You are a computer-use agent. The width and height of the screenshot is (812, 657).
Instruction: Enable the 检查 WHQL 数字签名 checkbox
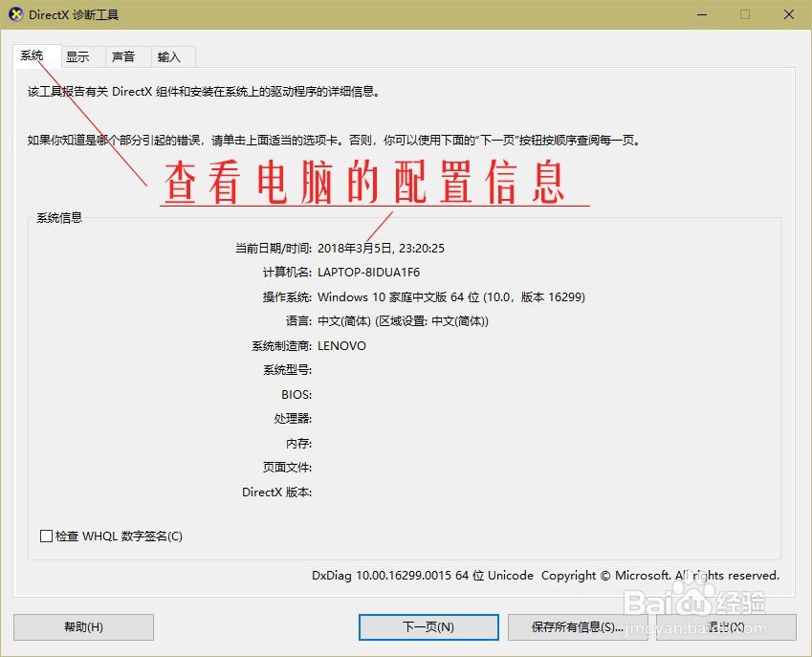click(46, 536)
